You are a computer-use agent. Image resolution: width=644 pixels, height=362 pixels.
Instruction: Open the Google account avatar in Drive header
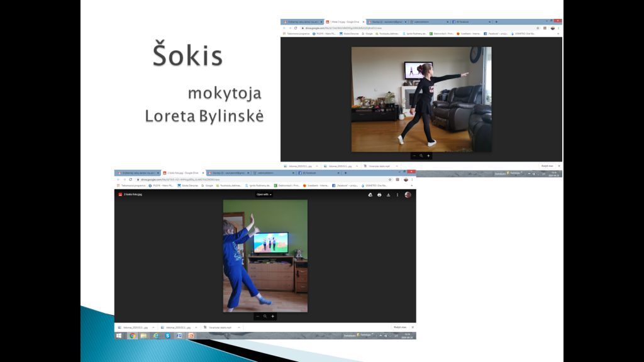click(x=408, y=195)
